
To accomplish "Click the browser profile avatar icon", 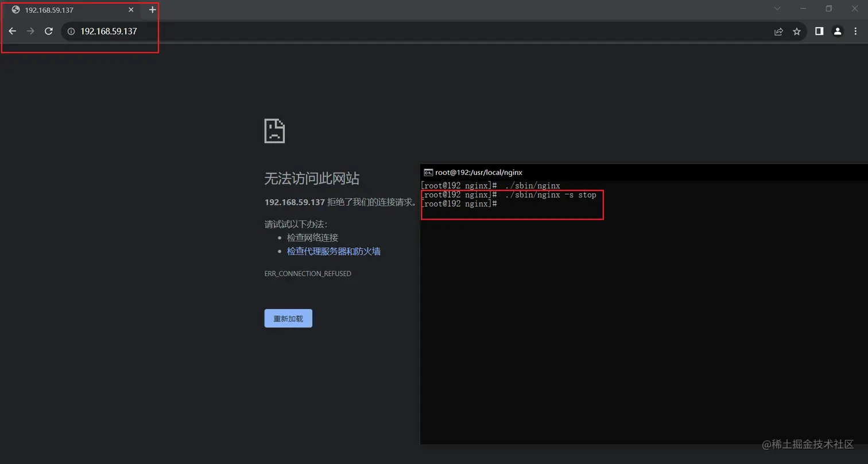I will click(838, 32).
